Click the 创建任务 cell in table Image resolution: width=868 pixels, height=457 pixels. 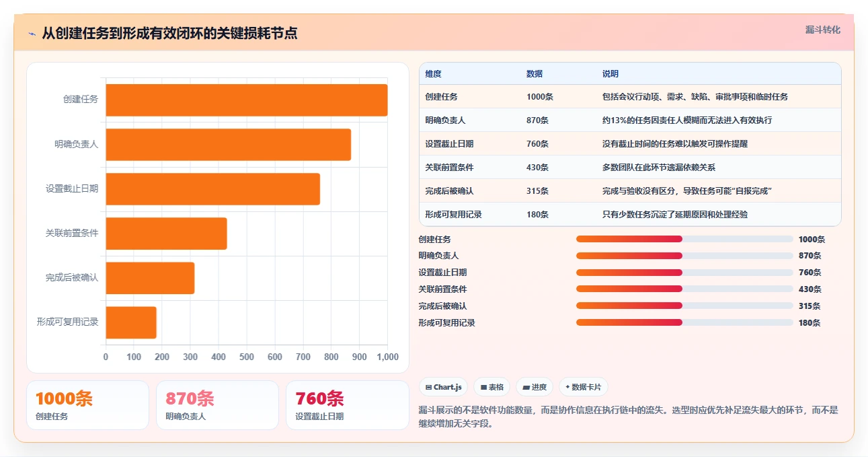click(x=442, y=97)
